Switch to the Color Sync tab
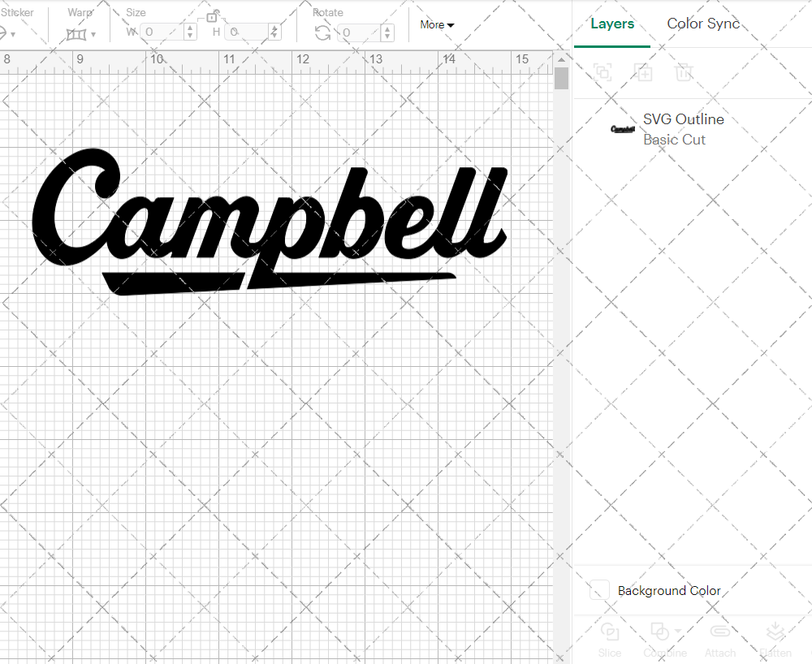 pos(703,24)
